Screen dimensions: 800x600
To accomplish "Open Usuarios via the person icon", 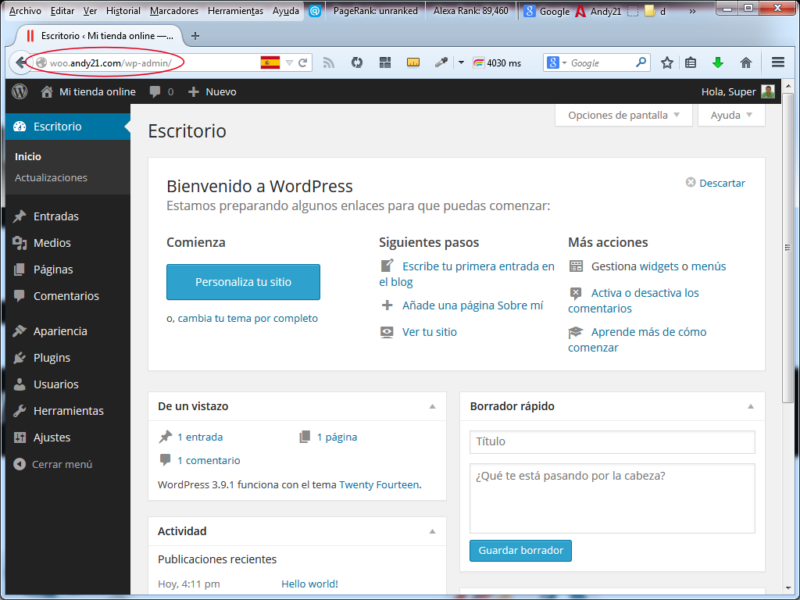I will pyautogui.click(x=22, y=384).
